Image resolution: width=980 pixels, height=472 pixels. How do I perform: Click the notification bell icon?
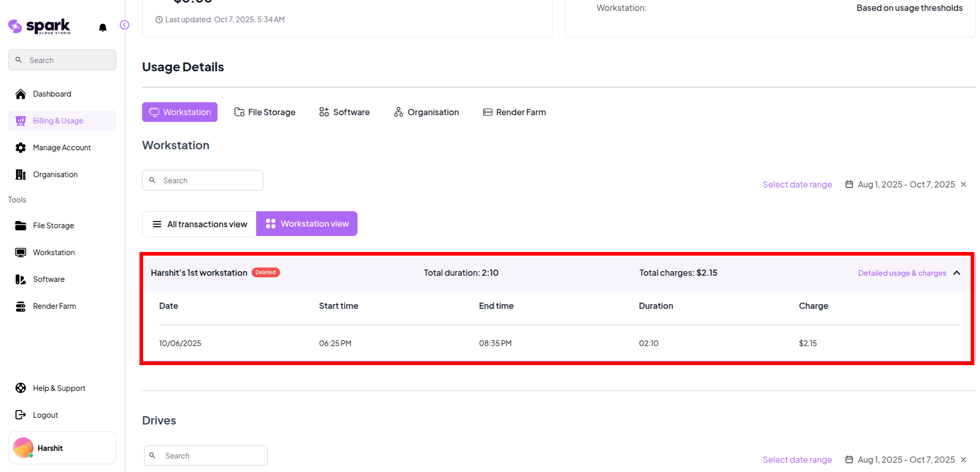click(103, 27)
